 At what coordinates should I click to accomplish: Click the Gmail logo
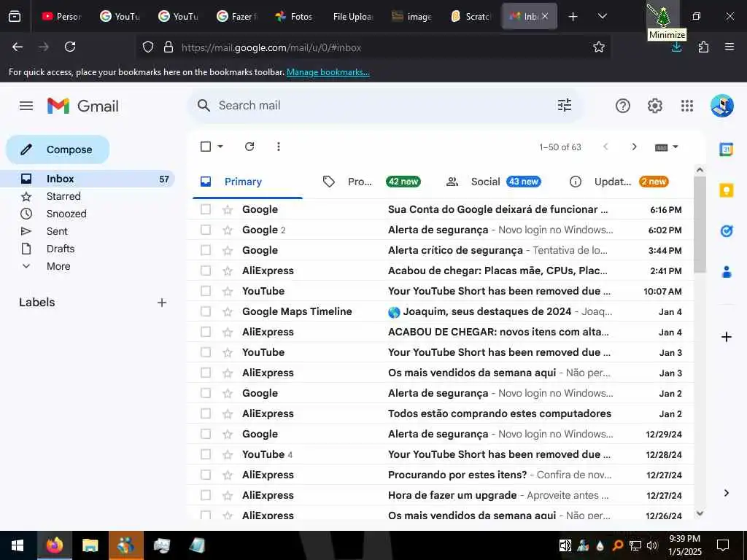click(83, 106)
